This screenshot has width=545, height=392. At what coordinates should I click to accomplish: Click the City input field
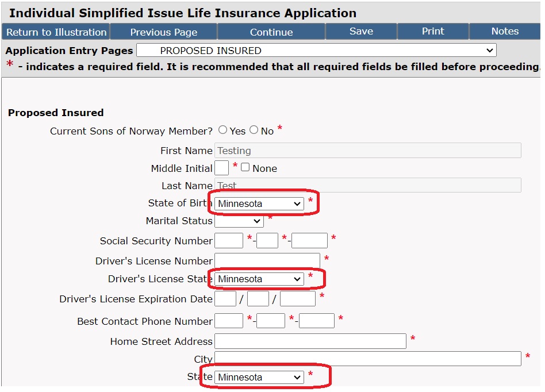pyautogui.click(x=368, y=358)
